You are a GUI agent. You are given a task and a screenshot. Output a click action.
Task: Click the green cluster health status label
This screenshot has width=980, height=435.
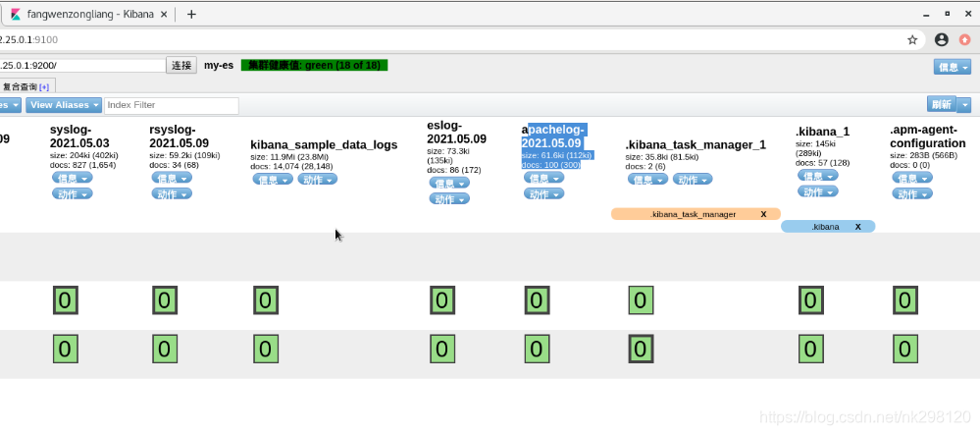click(x=314, y=65)
